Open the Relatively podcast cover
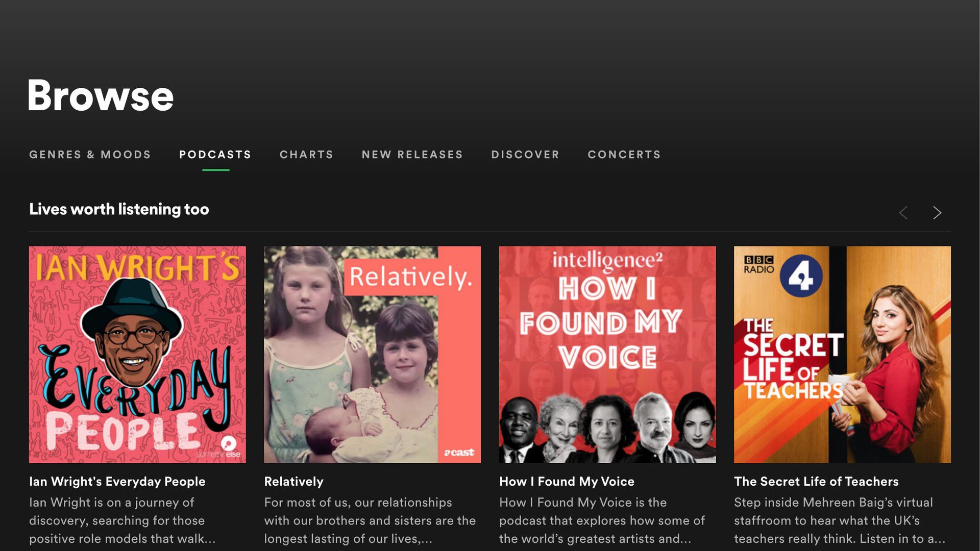Image resolution: width=980 pixels, height=551 pixels. [x=372, y=355]
